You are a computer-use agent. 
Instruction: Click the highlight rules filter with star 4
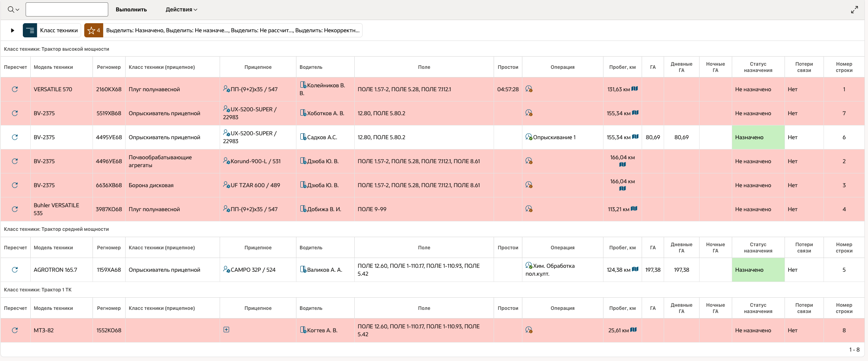coord(223,30)
